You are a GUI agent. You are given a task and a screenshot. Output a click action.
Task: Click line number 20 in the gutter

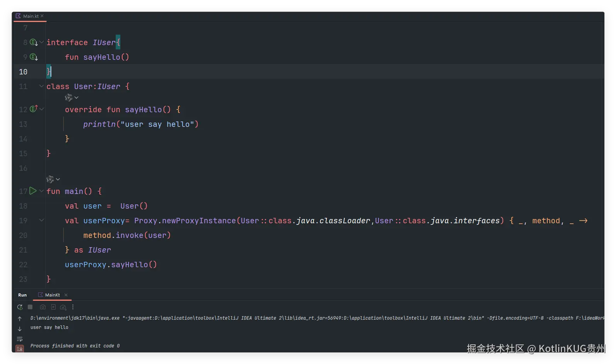pos(23,235)
